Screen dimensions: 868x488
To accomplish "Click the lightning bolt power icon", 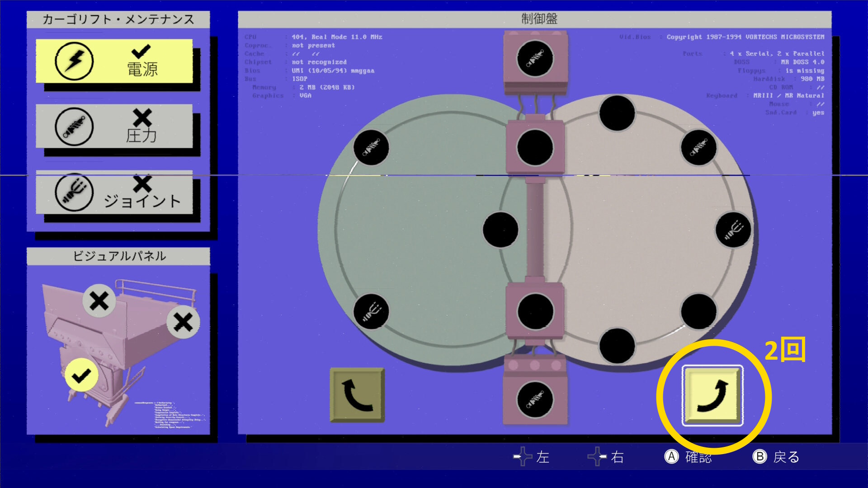I will [x=74, y=61].
